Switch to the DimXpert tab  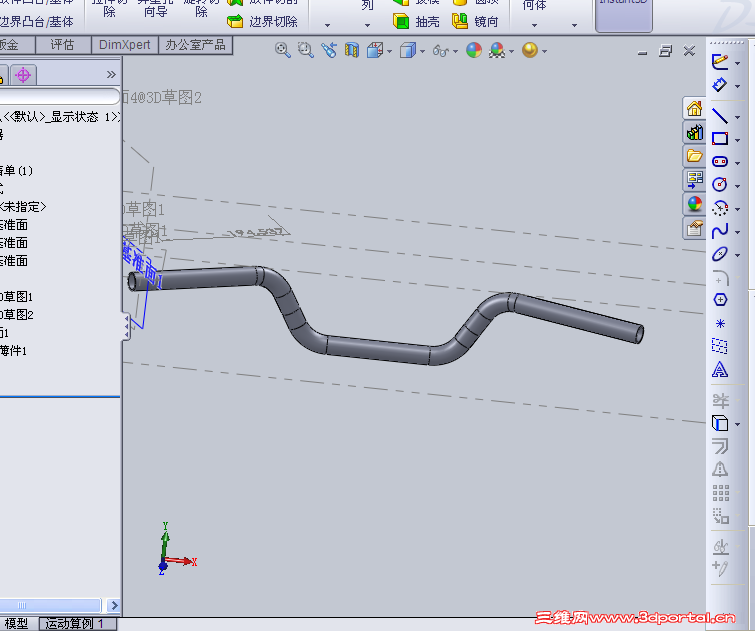[125, 45]
